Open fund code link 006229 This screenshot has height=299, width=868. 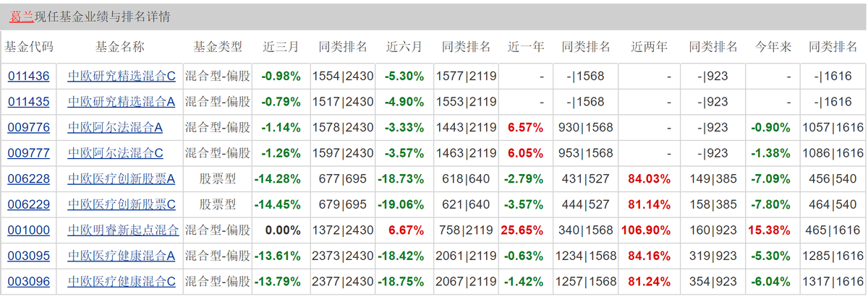29,204
